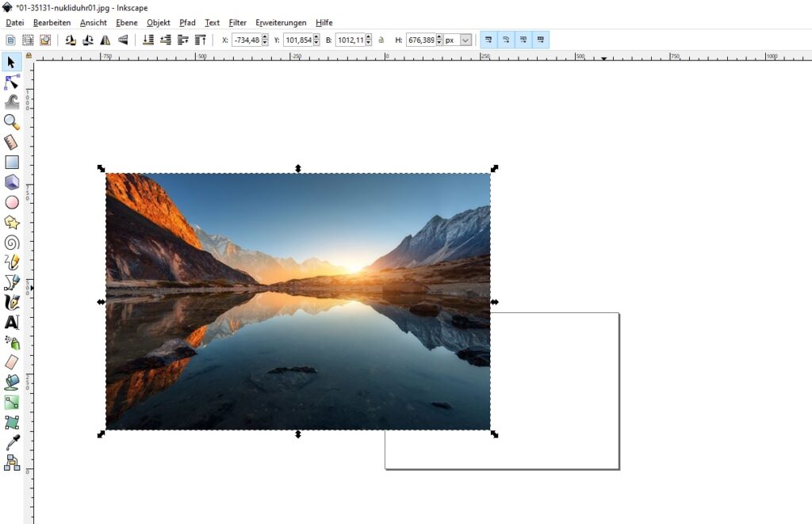Click the width B input field

tap(350, 40)
